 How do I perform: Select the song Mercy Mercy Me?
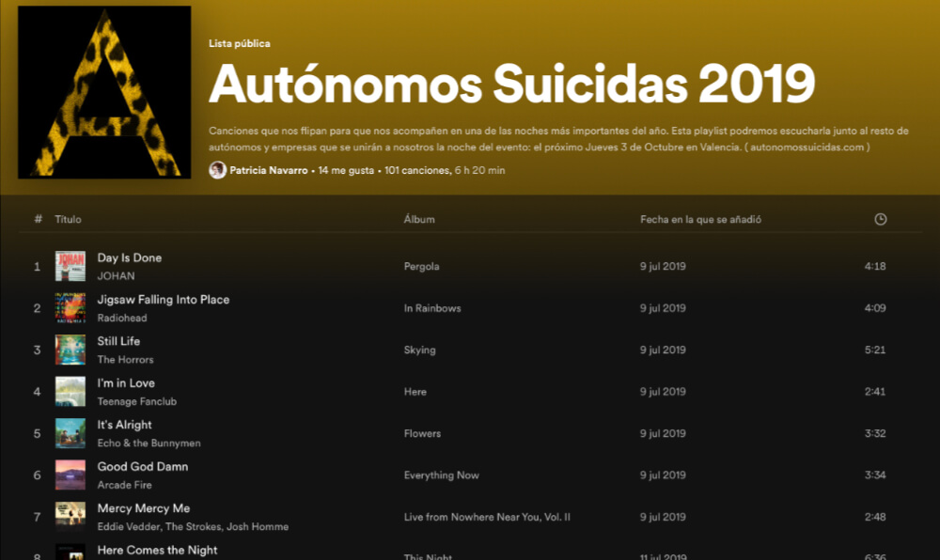click(x=143, y=508)
